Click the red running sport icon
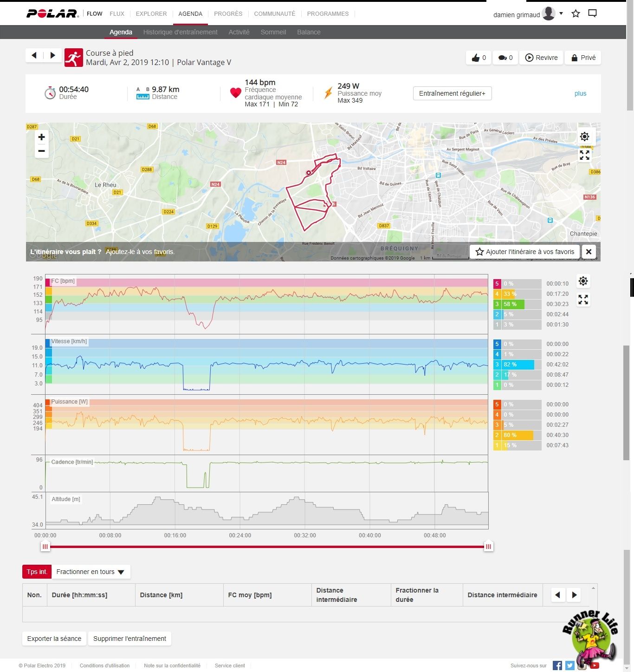The width and height of the screenshot is (634, 672). [73, 58]
